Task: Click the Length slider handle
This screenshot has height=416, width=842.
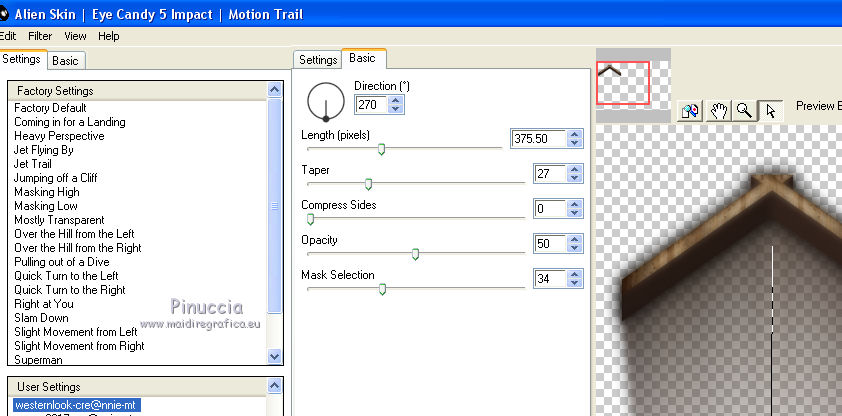Action: click(381, 149)
